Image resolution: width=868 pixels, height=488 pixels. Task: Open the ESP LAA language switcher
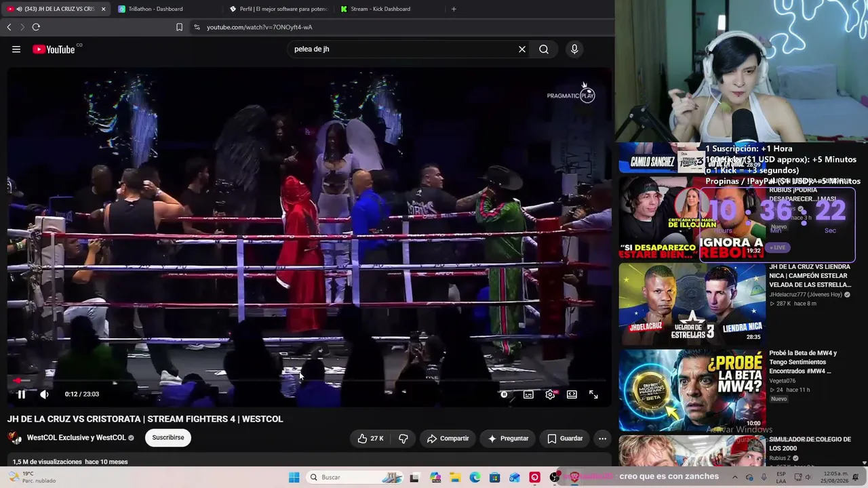(781, 477)
